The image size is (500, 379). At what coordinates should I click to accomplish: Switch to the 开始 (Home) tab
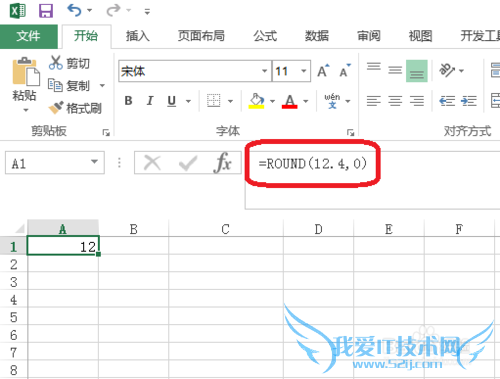point(86,36)
